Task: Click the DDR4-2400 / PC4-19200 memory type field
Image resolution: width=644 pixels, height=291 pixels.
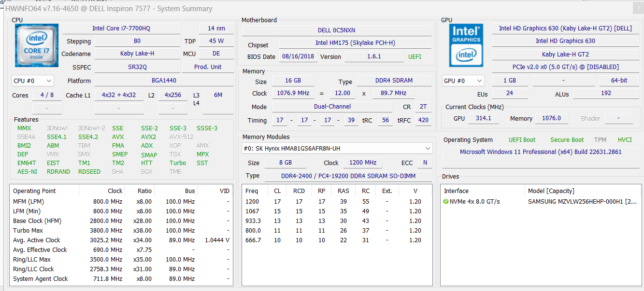Action: point(349,176)
